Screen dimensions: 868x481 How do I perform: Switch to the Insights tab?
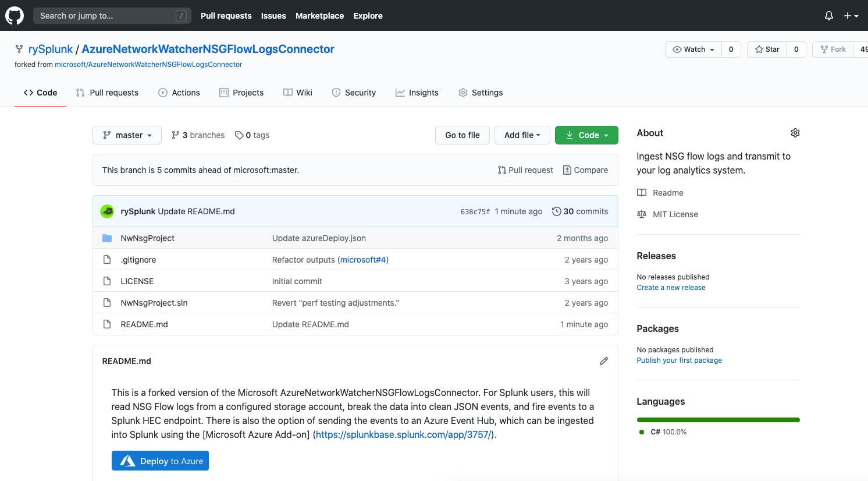tap(417, 93)
